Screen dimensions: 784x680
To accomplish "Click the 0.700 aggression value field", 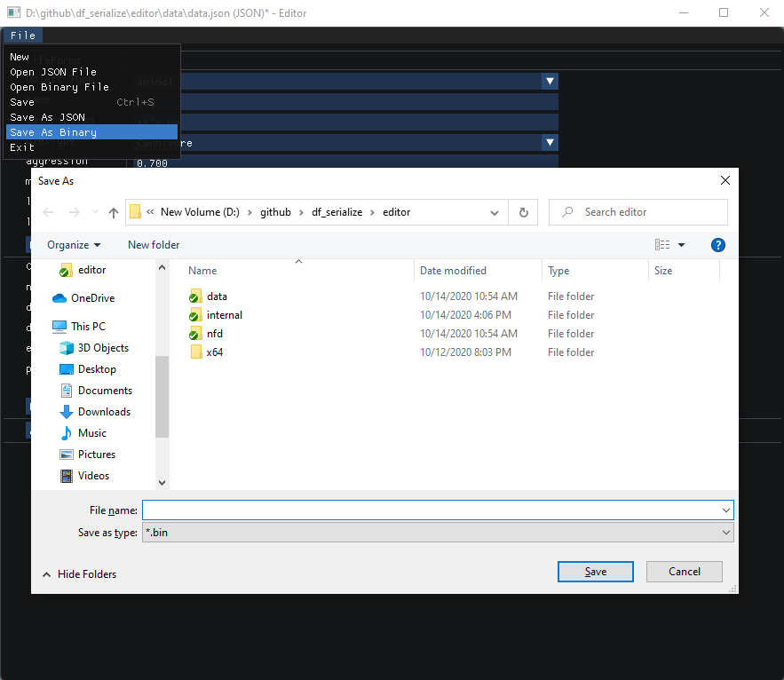I will pos(347,162).
